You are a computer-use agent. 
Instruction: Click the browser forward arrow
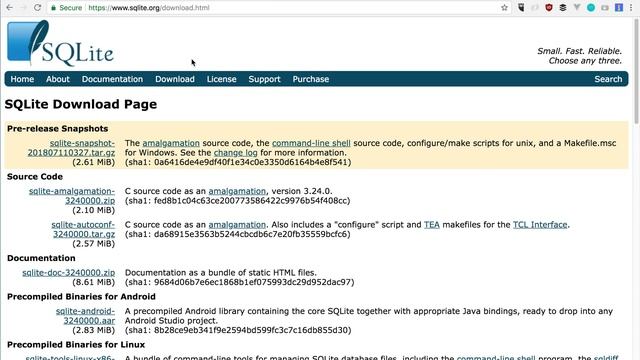pyautogui.click(x=23, y=7)
